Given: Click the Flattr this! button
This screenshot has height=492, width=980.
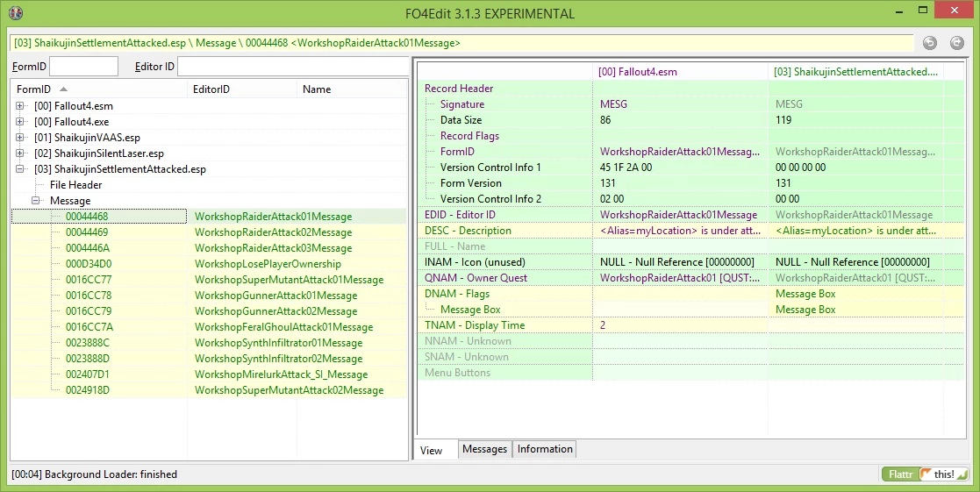Looking at the screenshot, I should pos(925,474).
